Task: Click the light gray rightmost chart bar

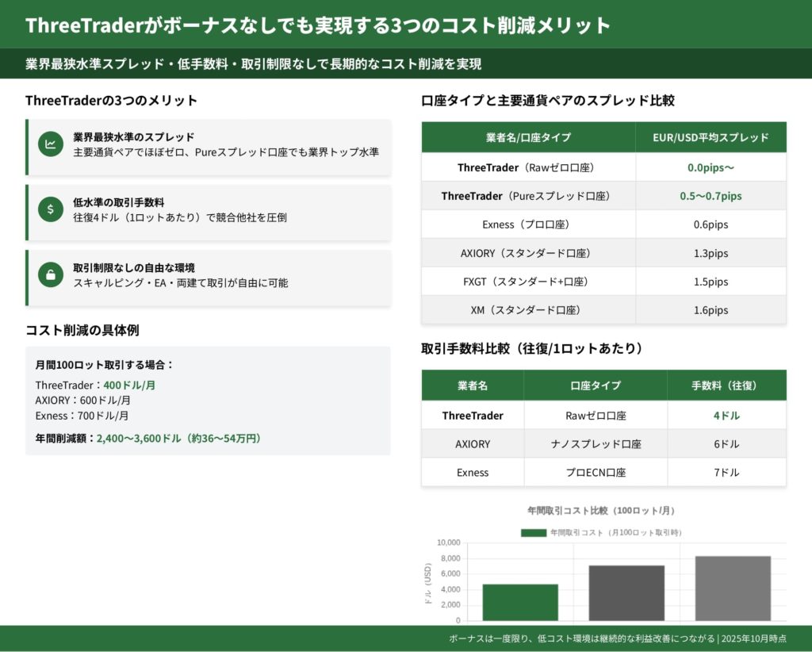Action: coord(733,588)
